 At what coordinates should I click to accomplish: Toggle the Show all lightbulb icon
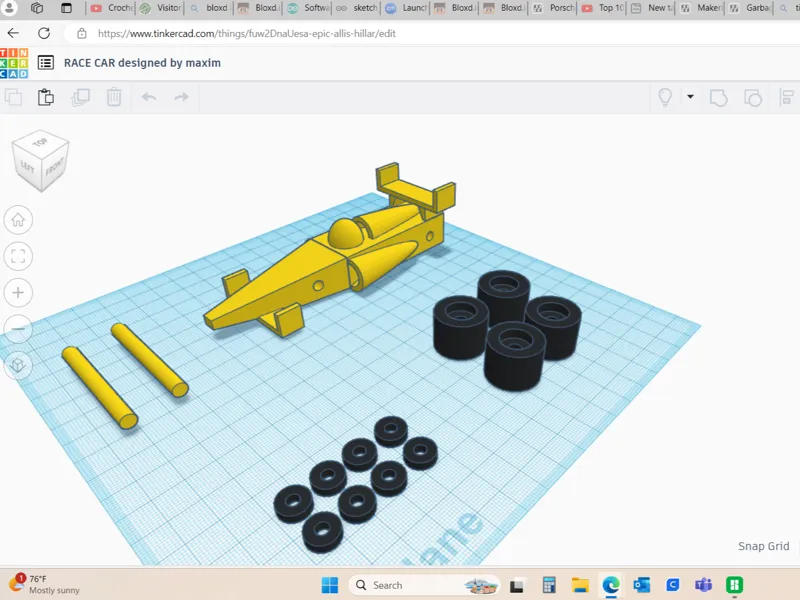click(665, 97)
